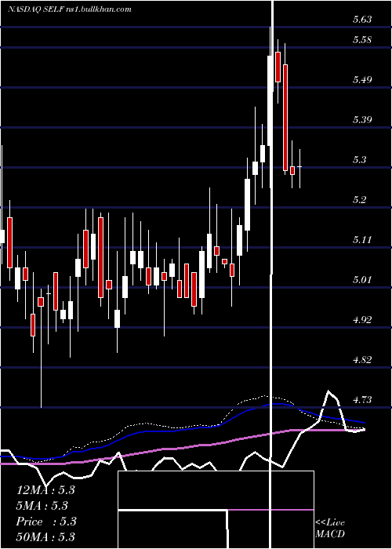Click the 5.58 price axis label
392x549 pixels.
tap(362, 39)
